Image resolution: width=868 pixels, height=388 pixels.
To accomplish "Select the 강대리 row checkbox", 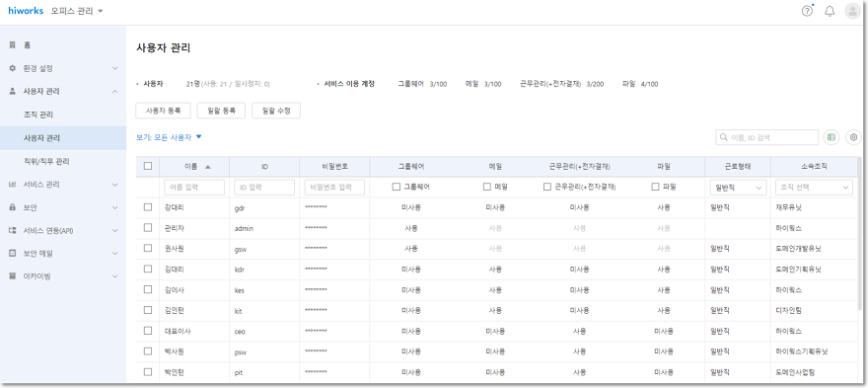I will click(x=148, y=206).
